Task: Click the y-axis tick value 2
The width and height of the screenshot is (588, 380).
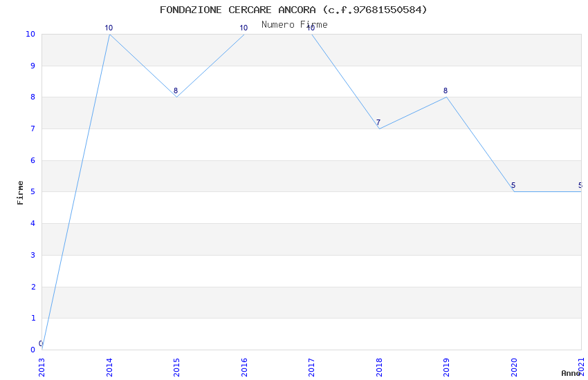Action: (33, 287)
